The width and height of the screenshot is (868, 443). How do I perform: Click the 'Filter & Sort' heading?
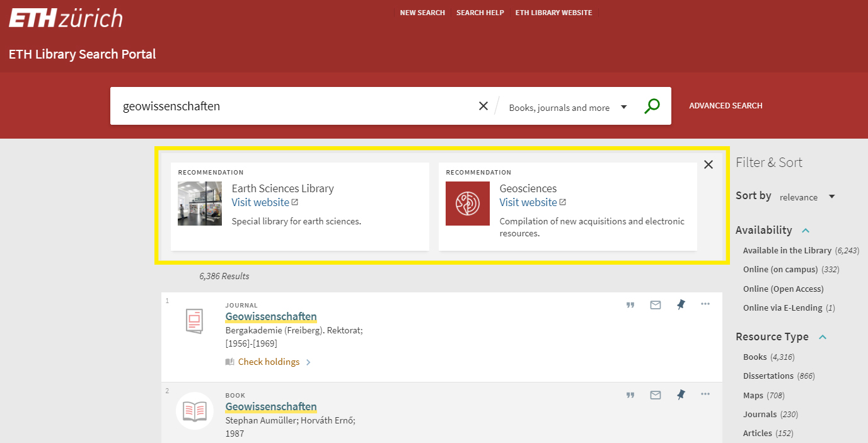pos(769,163)
